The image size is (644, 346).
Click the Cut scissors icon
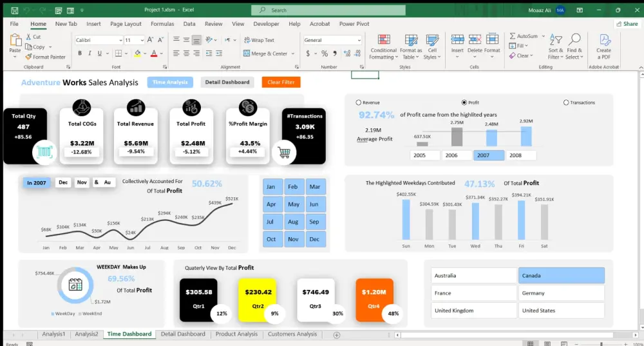(x=28, y=37)
